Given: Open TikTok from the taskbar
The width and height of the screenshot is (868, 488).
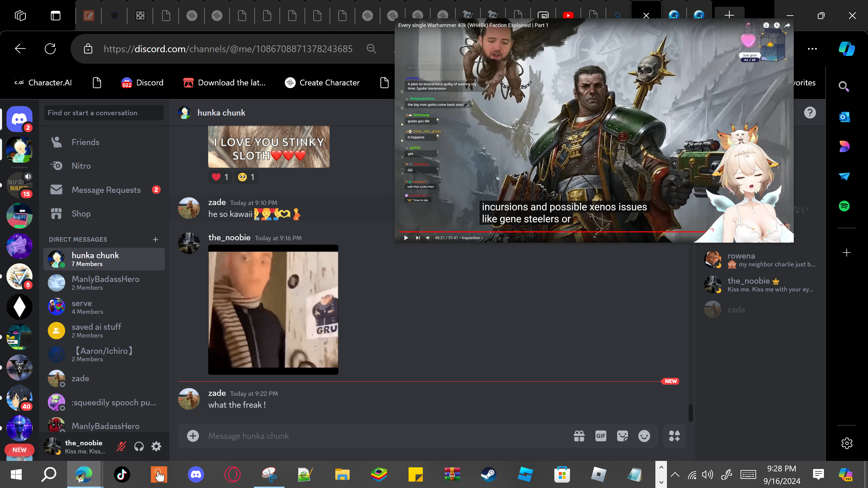Looking at the screenshot, I should [122, 474].
